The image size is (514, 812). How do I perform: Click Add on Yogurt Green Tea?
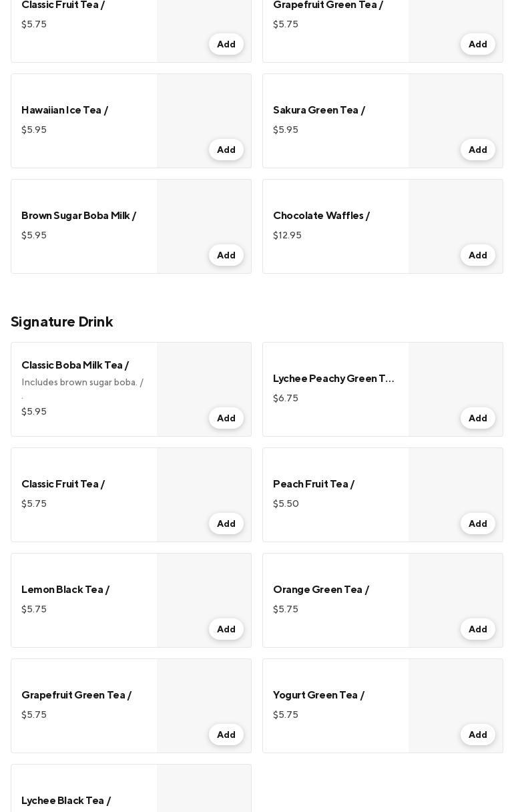[477, 735]
